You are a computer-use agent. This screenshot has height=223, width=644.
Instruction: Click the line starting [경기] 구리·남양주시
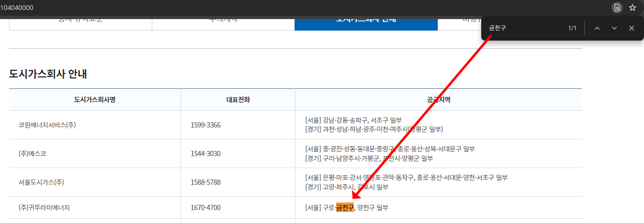click(369, 159)
